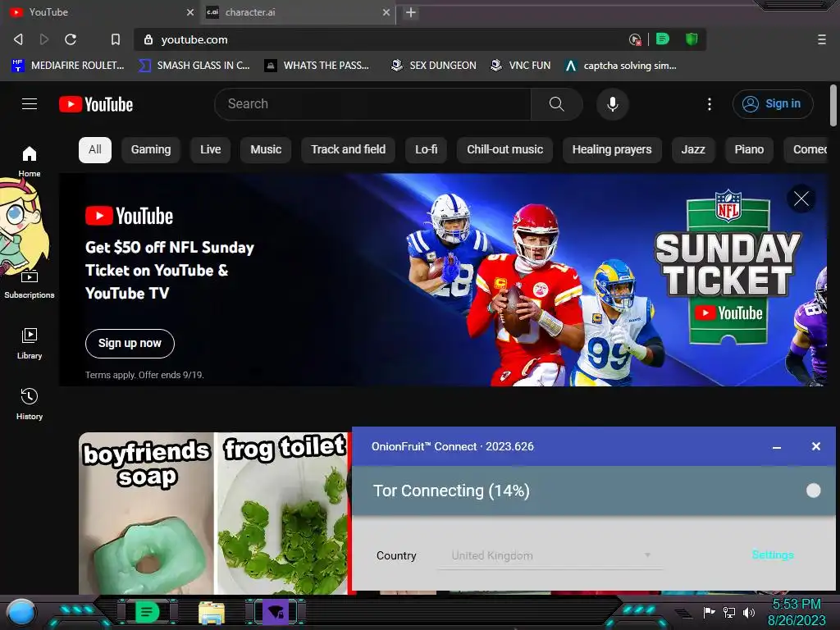This screenshot has width=840, height=630.
Task: Focus the YouTube Search field
Action: pyautogui.click(x=373, y=104)
